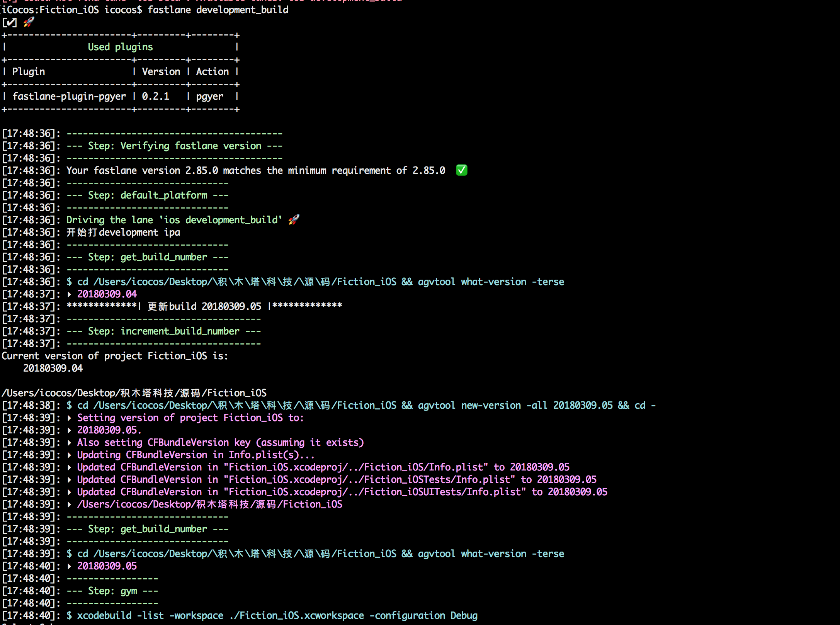Viewport: 840px width, 625px height.
Task: Click the xcodebuild -list workspace command line
Action: [277, 615]
